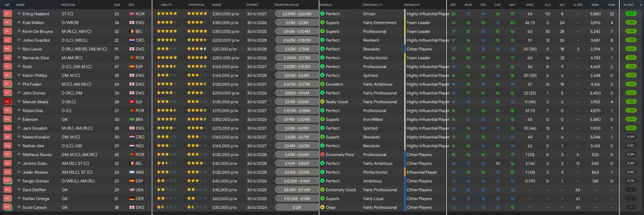
Task: Click Bernardo Silva's £250,000 p/w wage
Action: (x=226, y=58)
